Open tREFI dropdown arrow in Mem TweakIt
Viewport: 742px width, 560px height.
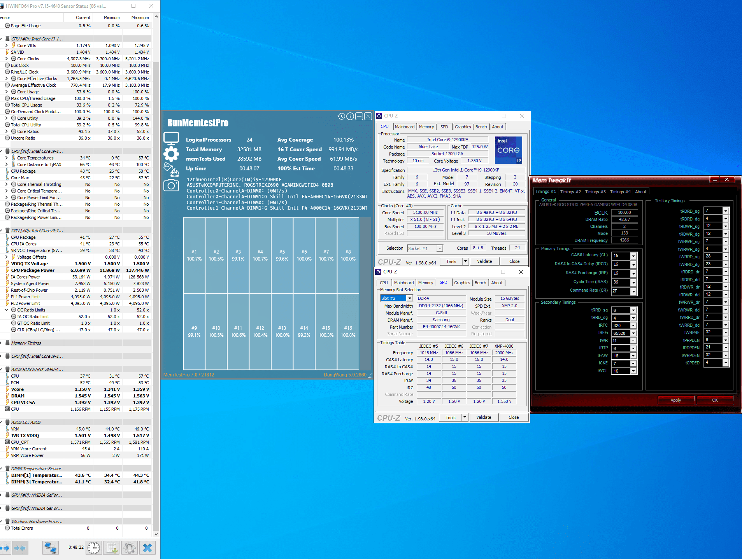pos(633,333)
